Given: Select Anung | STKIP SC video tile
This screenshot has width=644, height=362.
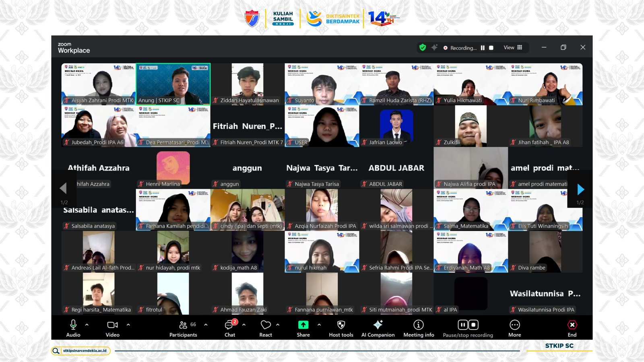Looking at the screenshot, I should tap(173, 84).
